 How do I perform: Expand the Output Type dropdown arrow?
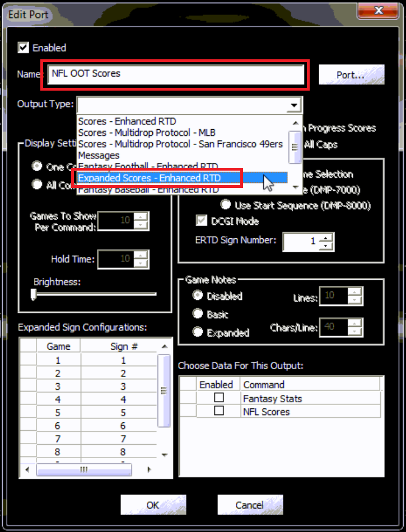(x=294, y=105)
